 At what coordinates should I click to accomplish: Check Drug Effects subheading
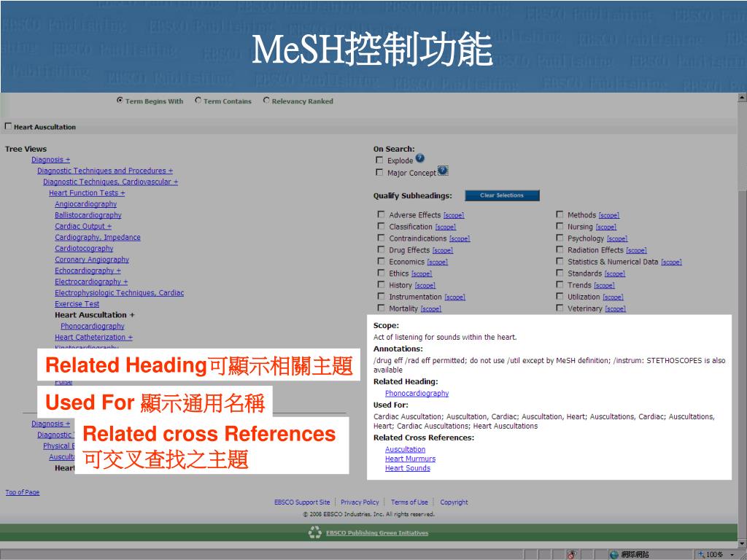(381, 249)
